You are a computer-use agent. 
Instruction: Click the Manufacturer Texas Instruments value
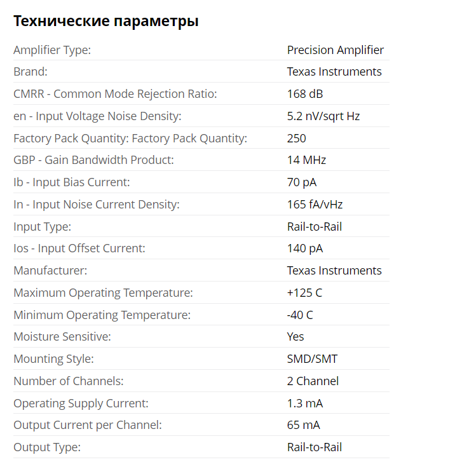[x=334, y=271]
